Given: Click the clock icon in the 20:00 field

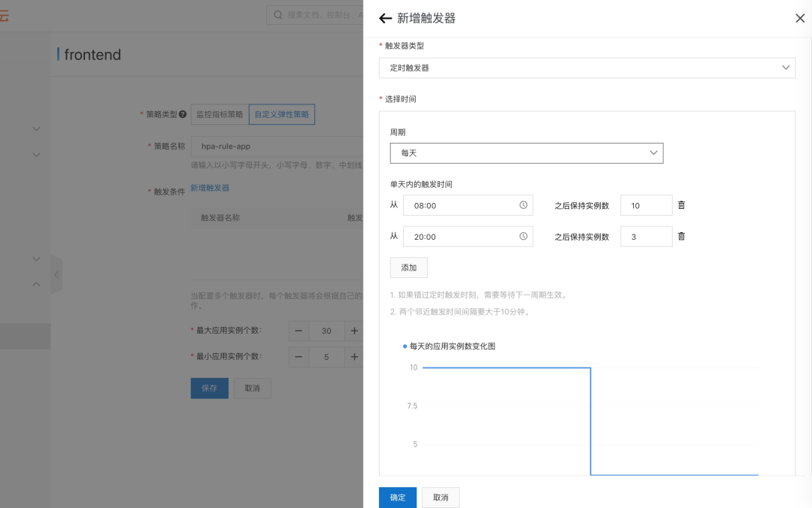Looking at the screenshot, I should [523, 236].
